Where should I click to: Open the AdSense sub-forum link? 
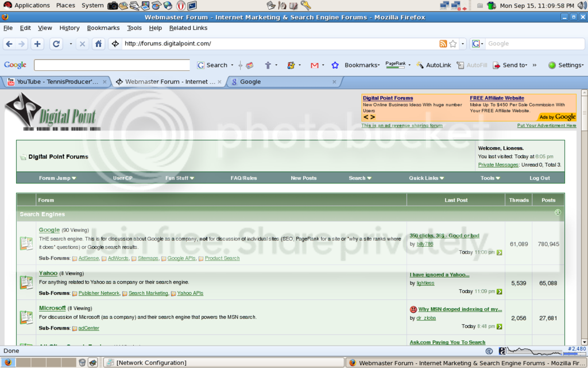point(88,258)
